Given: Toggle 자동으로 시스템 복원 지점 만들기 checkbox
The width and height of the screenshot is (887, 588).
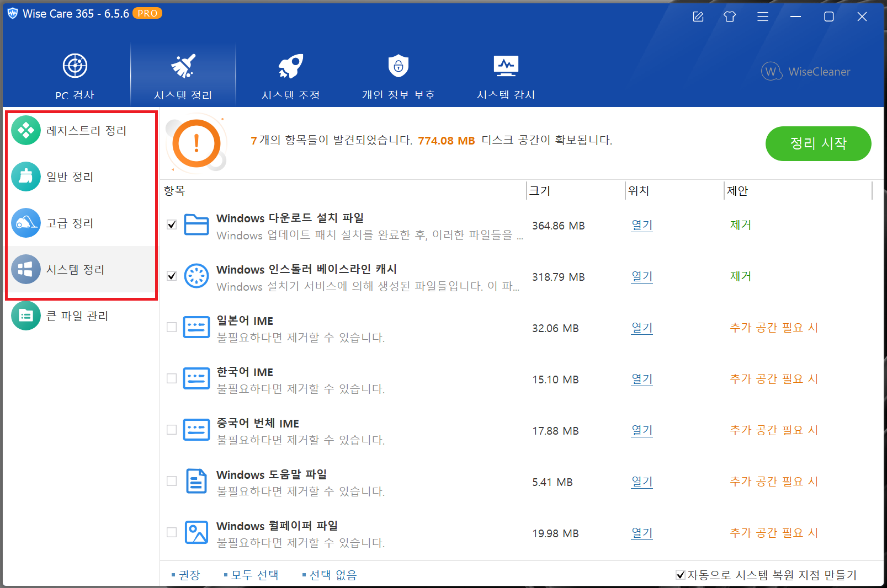Looking at the screenshot, I should [x=681, y=575].
